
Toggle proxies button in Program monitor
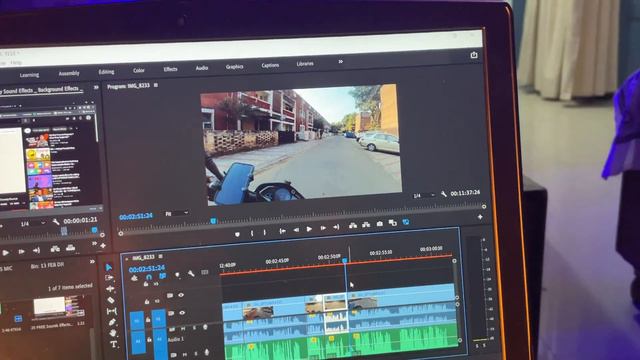pyautogui.click(x=406, y=222)
